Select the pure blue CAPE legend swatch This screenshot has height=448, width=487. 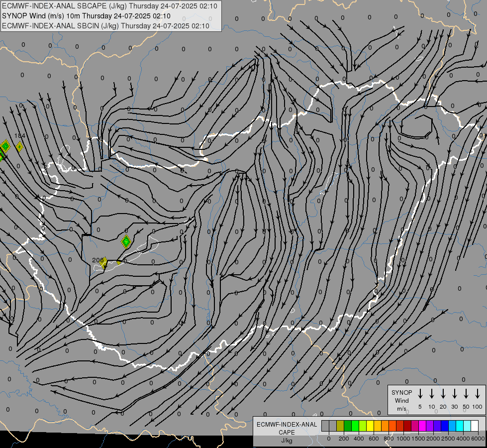445,426
